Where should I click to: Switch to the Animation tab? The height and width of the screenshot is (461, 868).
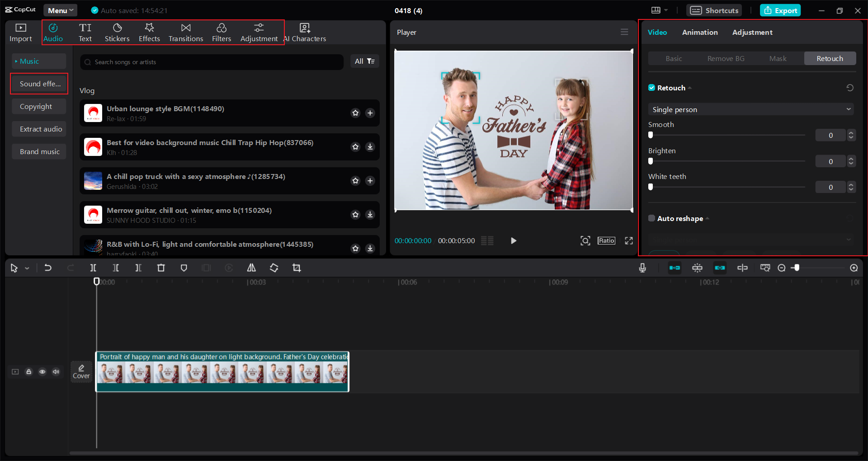(699, 32)
